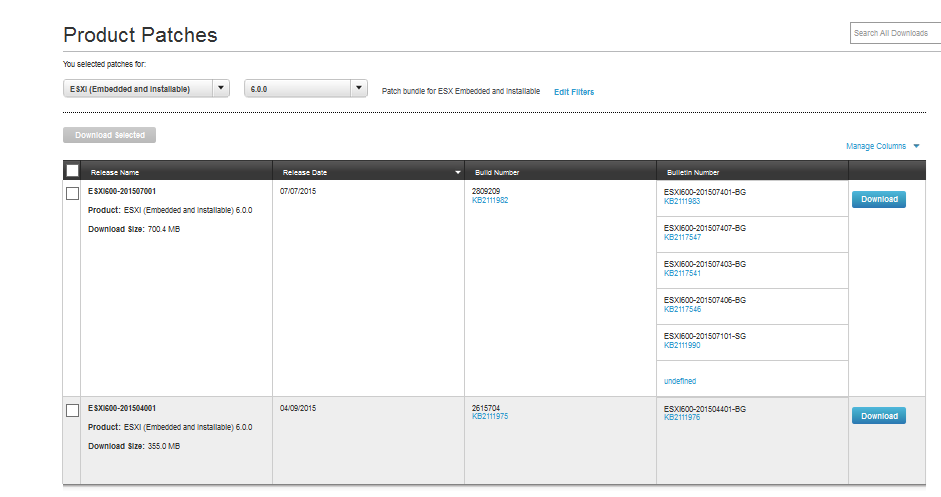Download the ESXi600-201504001 patch
Screen dimensions: 941x497
879,416
